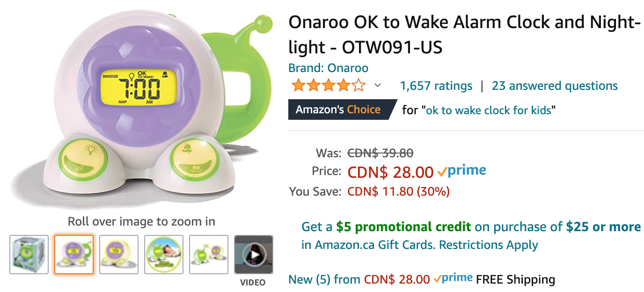Viewport: 644px width, 292px height.
Task: Open "ok to wake clock for kids" link
Action: point(489,110)
